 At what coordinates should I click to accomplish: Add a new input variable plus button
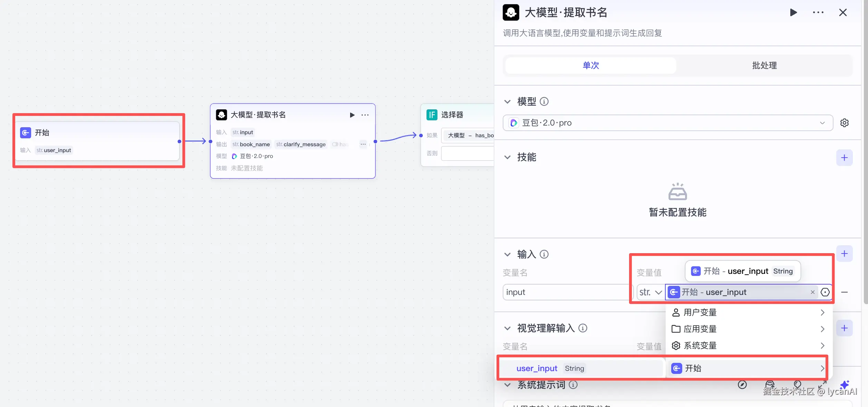844,254
